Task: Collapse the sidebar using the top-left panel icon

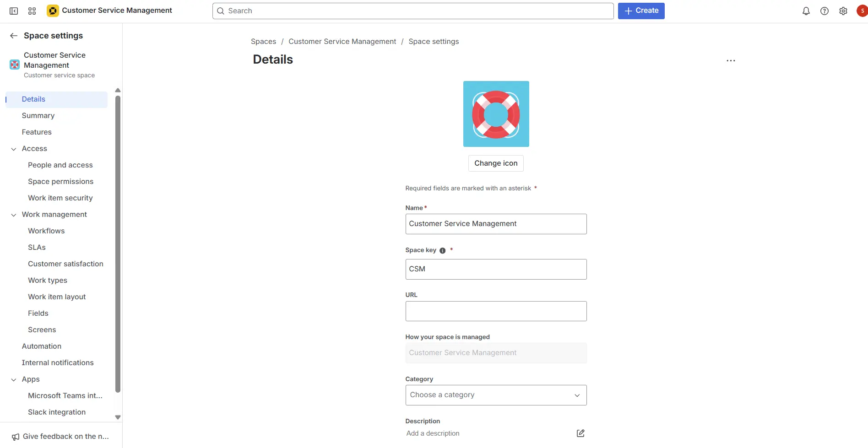Action: tap(14, 11)
